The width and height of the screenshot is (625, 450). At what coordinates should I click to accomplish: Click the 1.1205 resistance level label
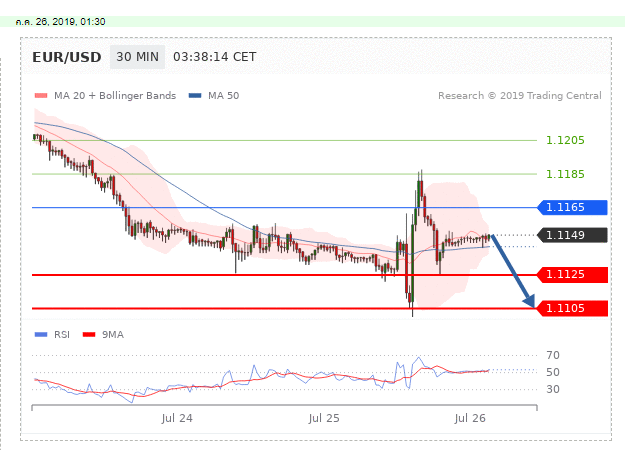[565, 140]
